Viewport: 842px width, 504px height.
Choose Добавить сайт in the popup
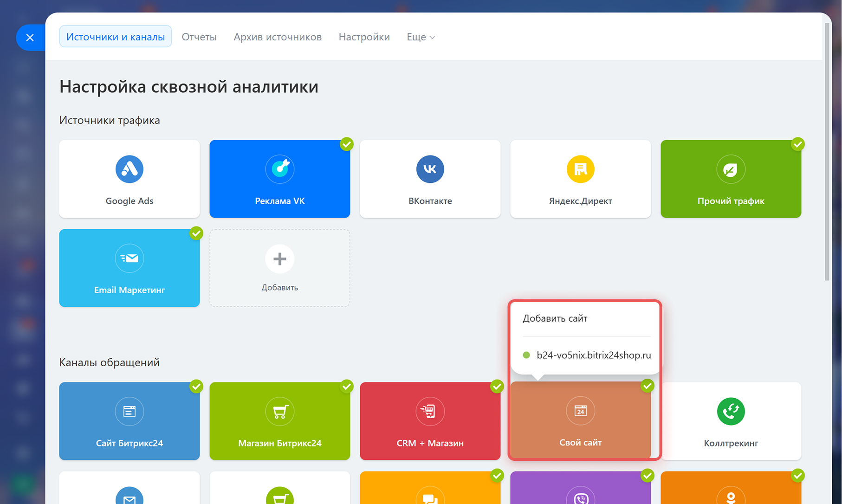coord(555,318)
